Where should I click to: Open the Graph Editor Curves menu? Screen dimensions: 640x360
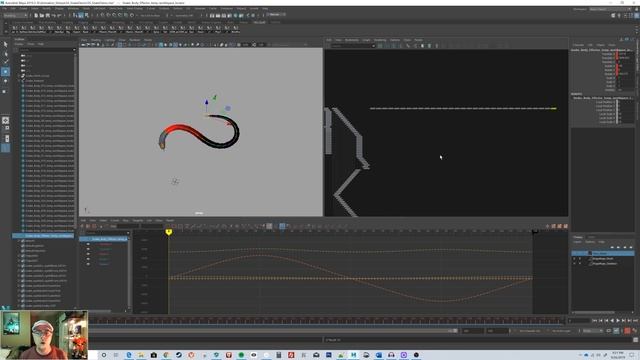pos(115,220)
